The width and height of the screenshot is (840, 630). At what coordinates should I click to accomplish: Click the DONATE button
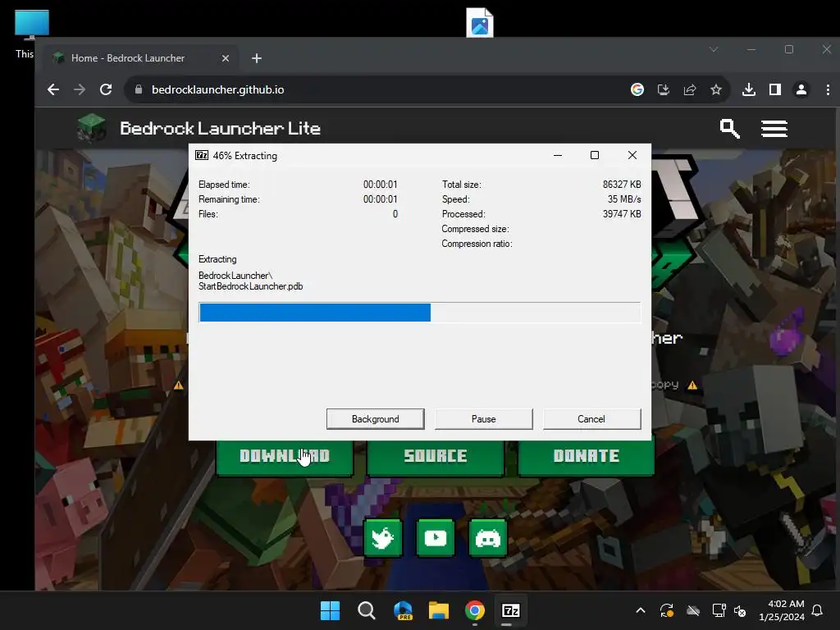point(586,456)
